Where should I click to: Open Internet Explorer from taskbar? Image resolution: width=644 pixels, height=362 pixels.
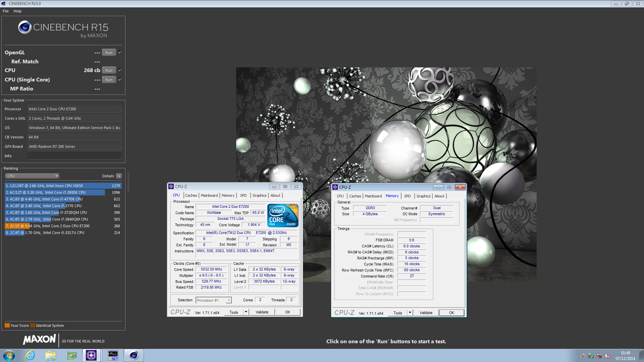pyautogui.click(x=30, y=355)
